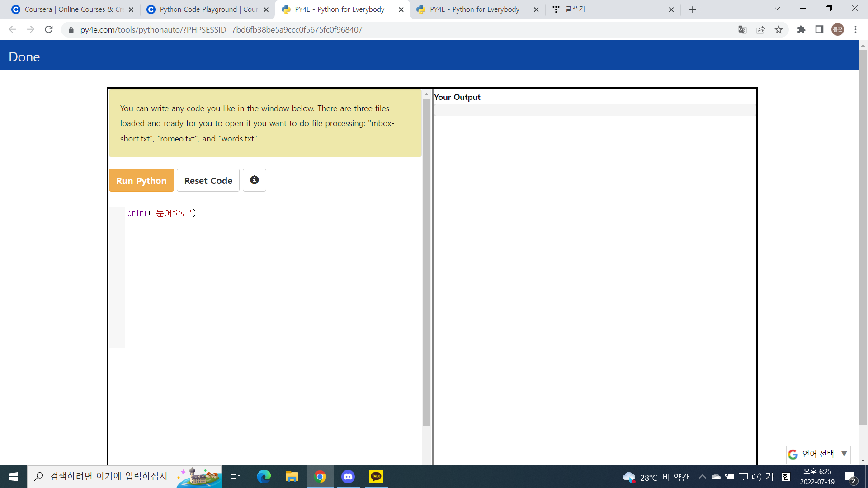Viewport: 868px width, 488px height.
Task: Open KakaoTalk from the taskbar
Action: (x=376, y=477)
